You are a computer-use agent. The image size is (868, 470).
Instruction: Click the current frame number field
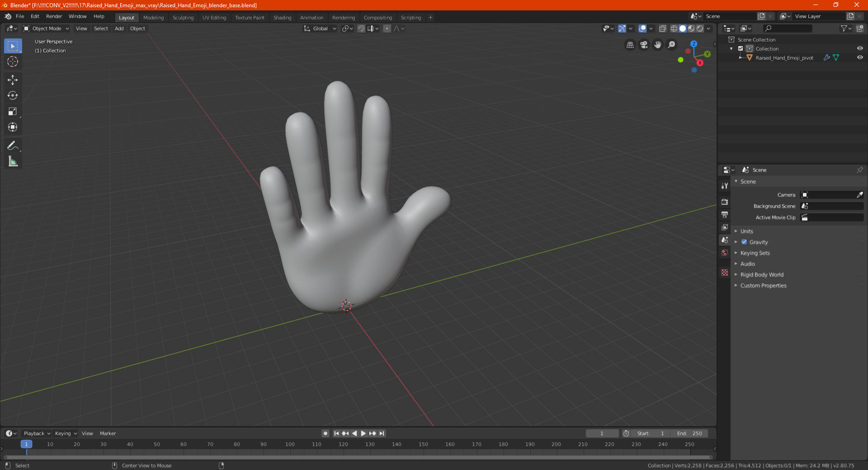pos(602,433)
